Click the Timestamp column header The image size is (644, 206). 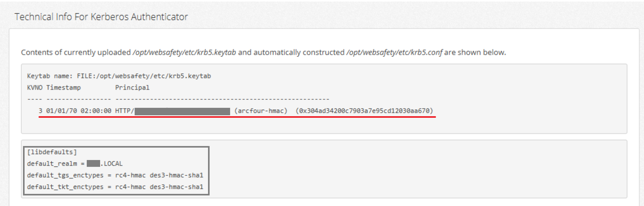pyautogui.click(x=63, y=88)
